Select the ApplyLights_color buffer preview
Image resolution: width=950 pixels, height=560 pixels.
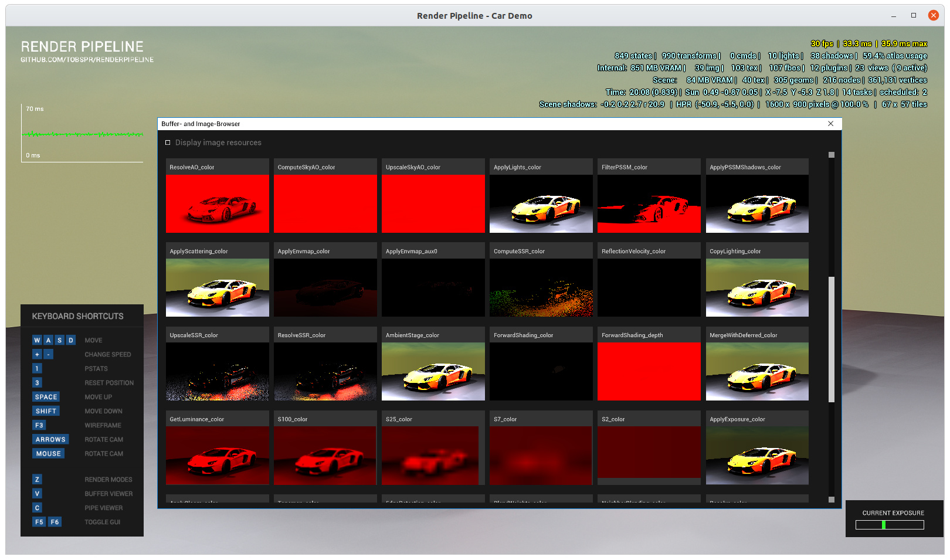(x=541, y=203)
